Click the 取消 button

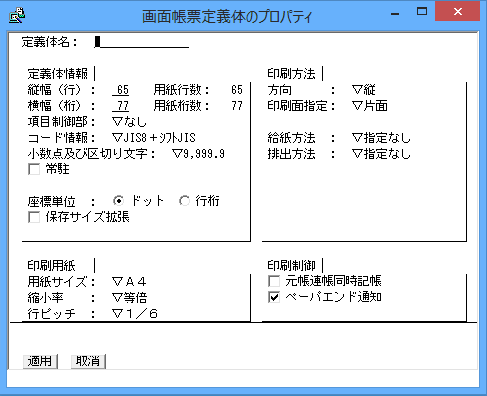click(x=88, y=361)
